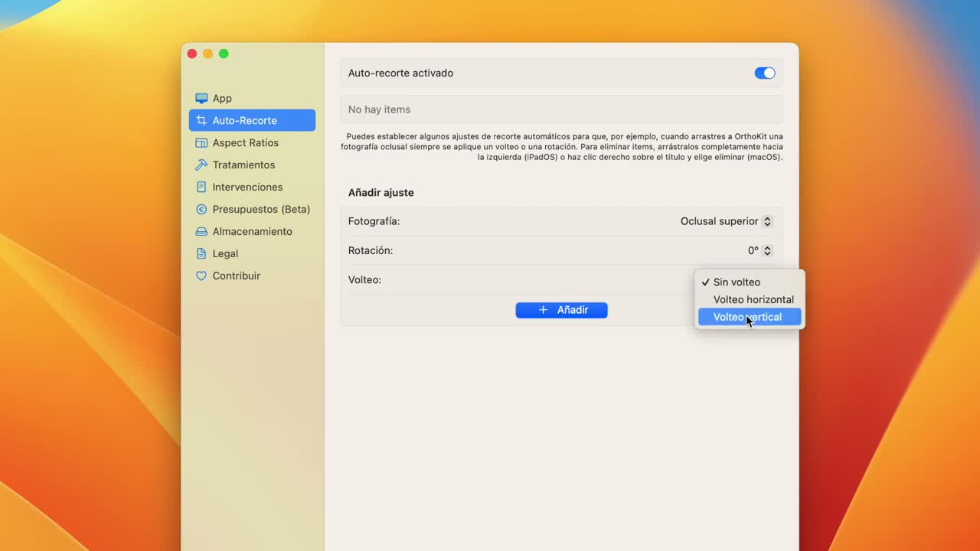Viewport: 980px width, 551px height.
Task: Open Almacenamiento section
Action: click(252, 231)
